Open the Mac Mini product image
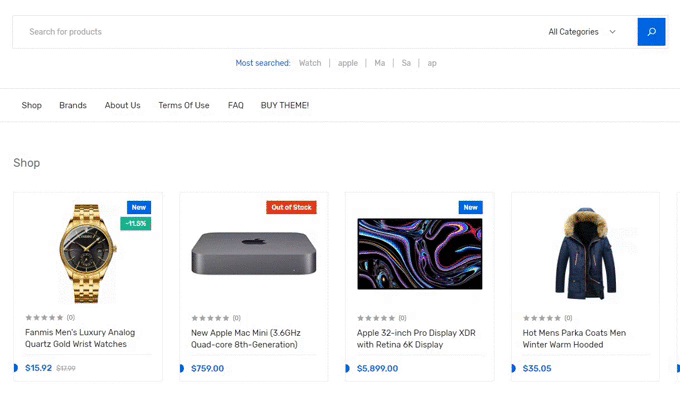 tap(254, 253)
